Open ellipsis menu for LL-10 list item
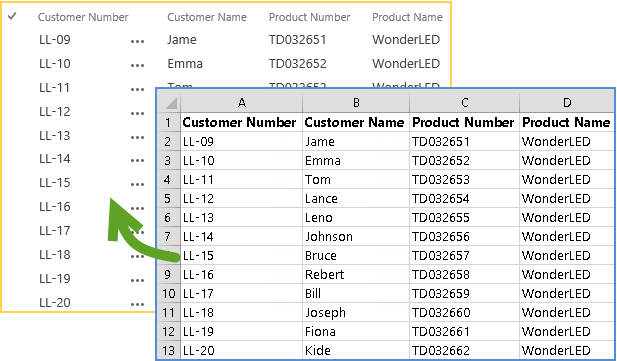The image size is (617, 361). pyautogui.click(x=137, y=65)
